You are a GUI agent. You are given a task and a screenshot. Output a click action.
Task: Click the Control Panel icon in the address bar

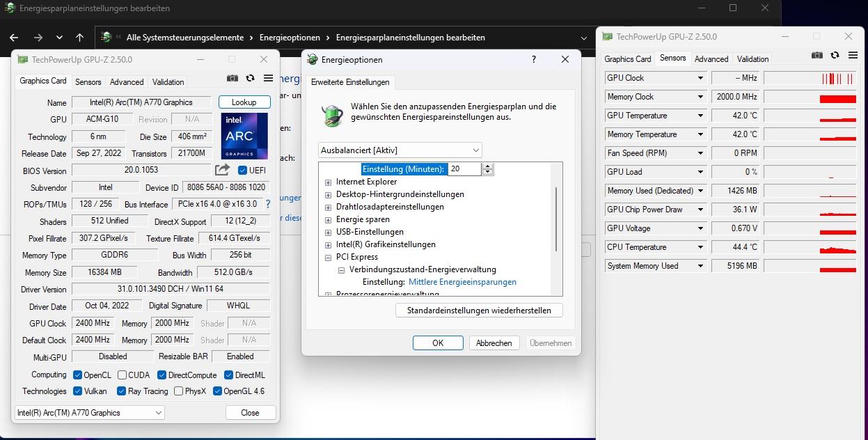[x=106, y=37]
